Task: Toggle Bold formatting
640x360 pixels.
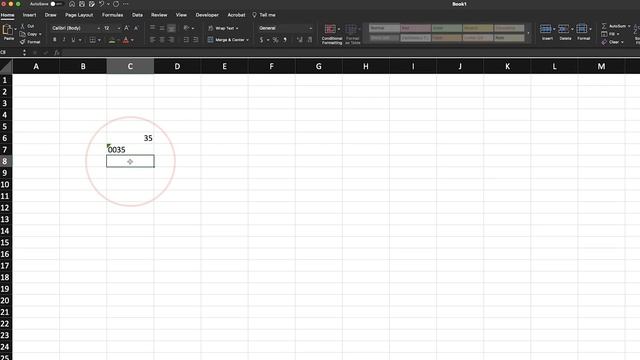Action: (54, 40)
